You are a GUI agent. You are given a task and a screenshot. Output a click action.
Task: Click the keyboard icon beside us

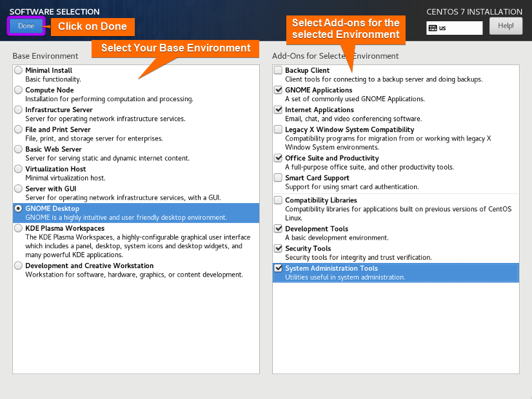tap(433, 28)
